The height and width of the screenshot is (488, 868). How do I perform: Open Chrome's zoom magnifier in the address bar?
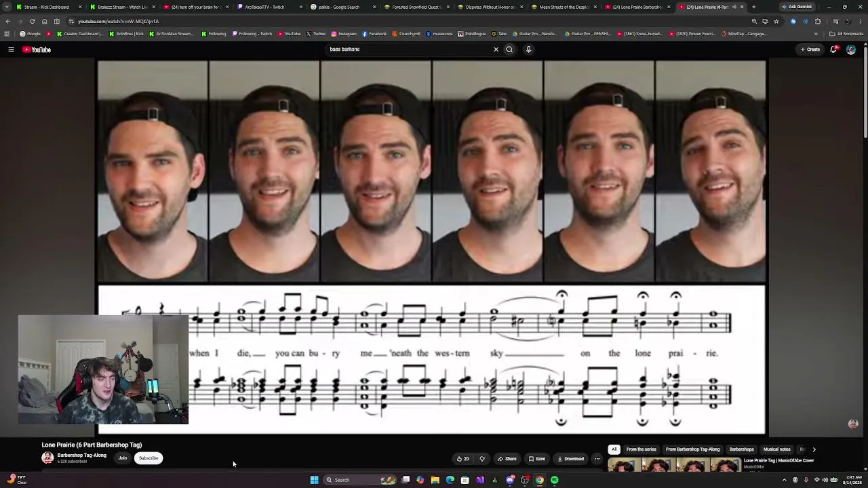(754, 21)
